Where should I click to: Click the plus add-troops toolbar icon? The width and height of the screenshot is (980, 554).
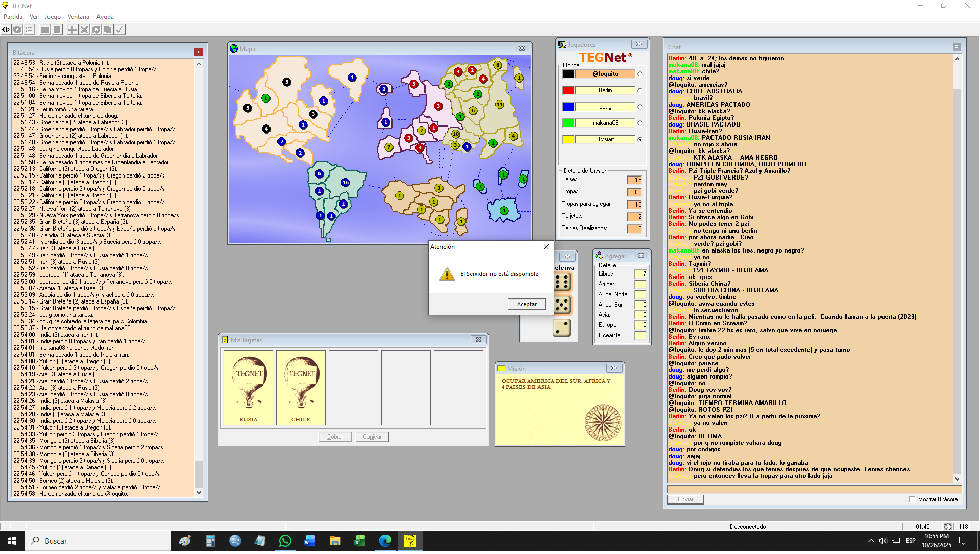click(72, 30)
